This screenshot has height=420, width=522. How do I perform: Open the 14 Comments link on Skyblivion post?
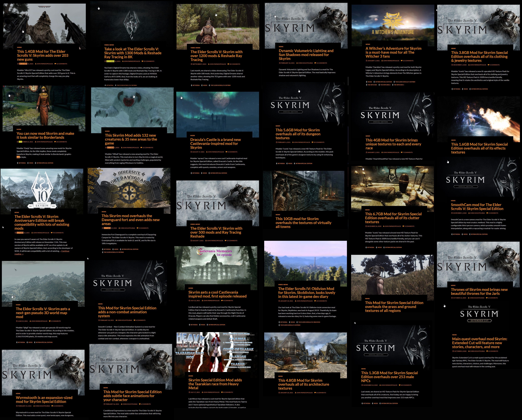pos(321,301)
